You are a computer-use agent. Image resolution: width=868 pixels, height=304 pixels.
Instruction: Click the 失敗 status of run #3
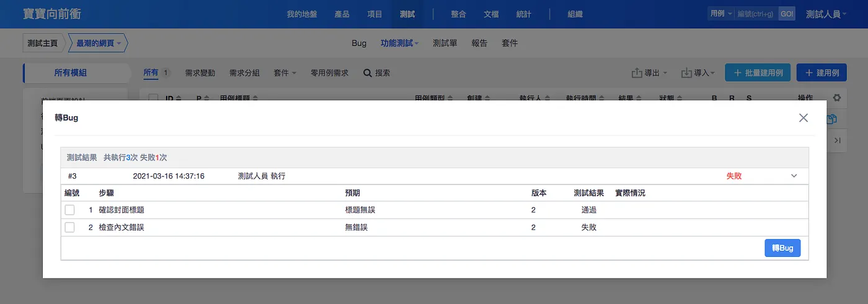click(x=734, y=176)
